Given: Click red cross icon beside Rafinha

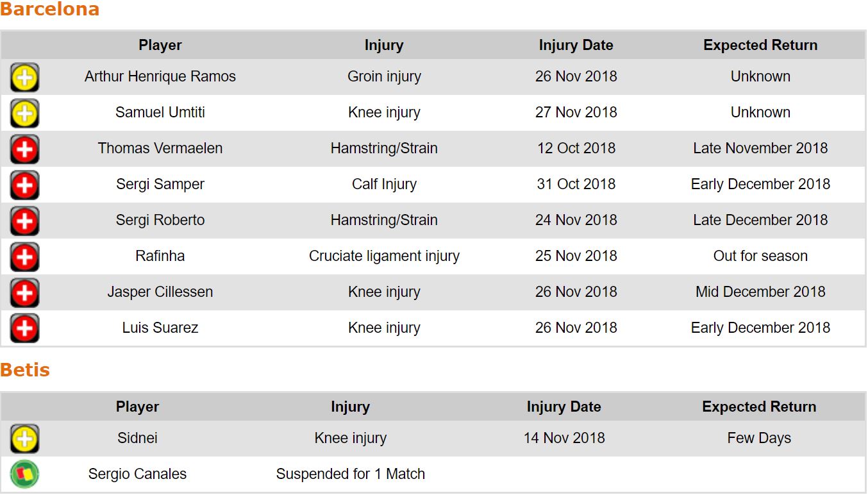Looking at the screenshot, I should (24, 257).
